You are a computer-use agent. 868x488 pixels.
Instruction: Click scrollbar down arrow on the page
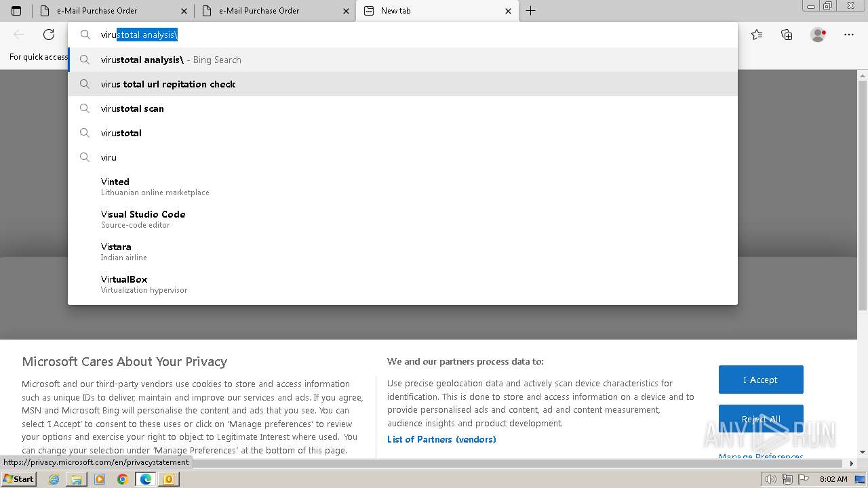(862, 452)
